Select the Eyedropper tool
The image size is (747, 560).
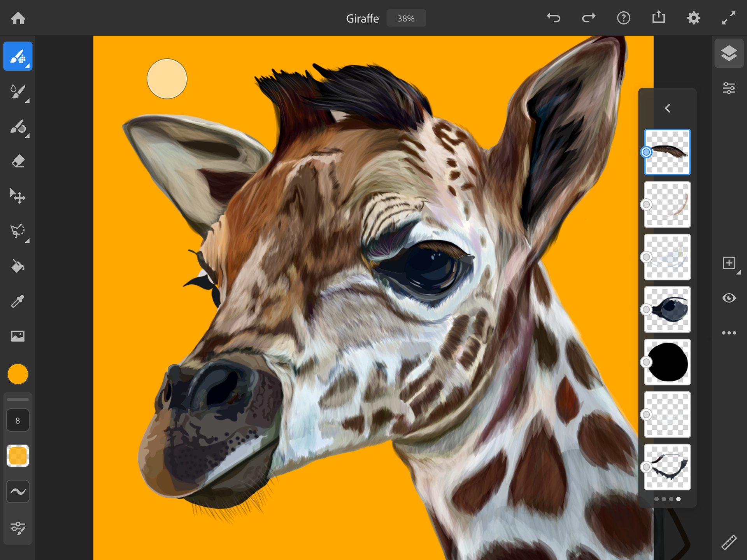coord(18,301)
